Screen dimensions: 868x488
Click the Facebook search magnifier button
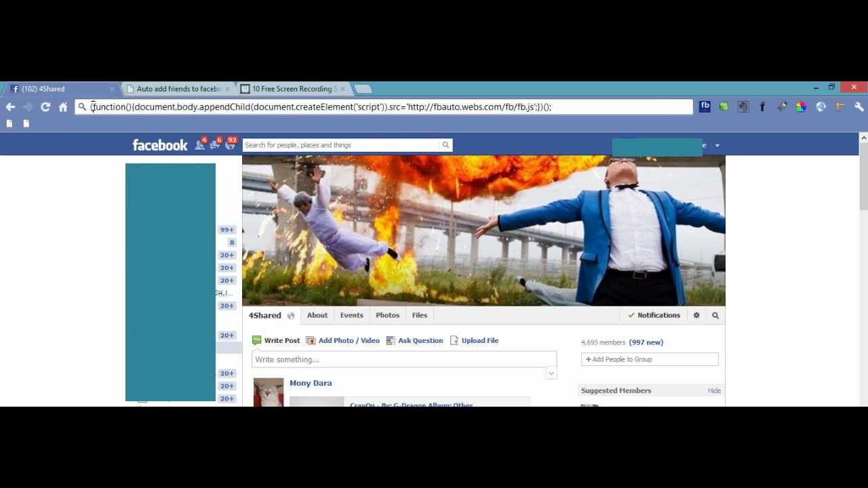click(x=446, y=145)
